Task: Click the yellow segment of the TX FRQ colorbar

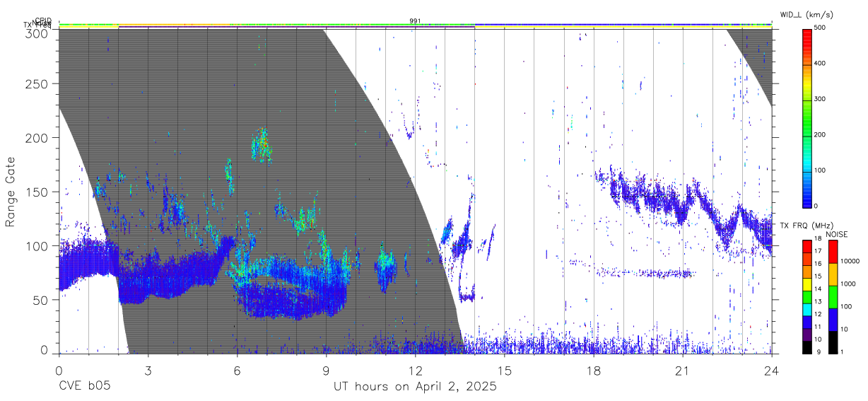Action: (807, 284)
